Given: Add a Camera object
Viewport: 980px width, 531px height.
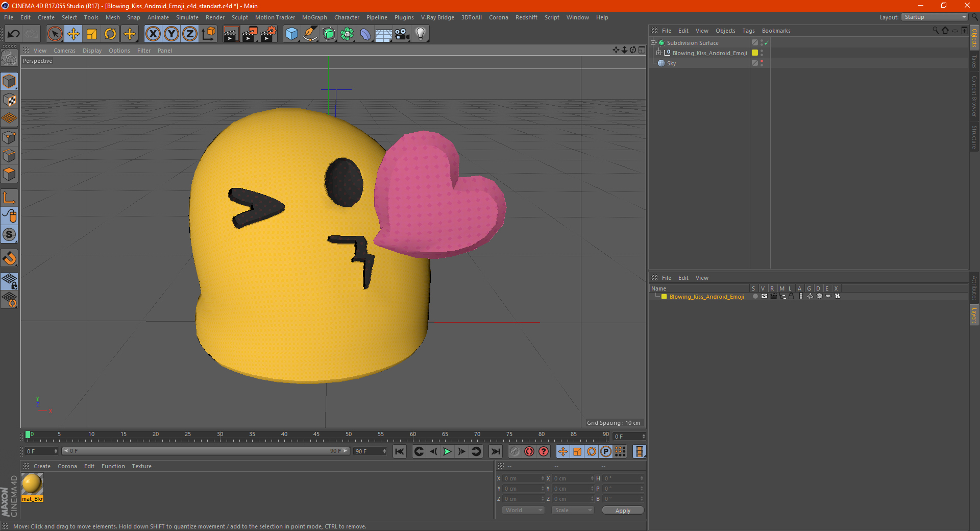Looking at the screenshot, I should pyautogui.click(x=402, y=34).
